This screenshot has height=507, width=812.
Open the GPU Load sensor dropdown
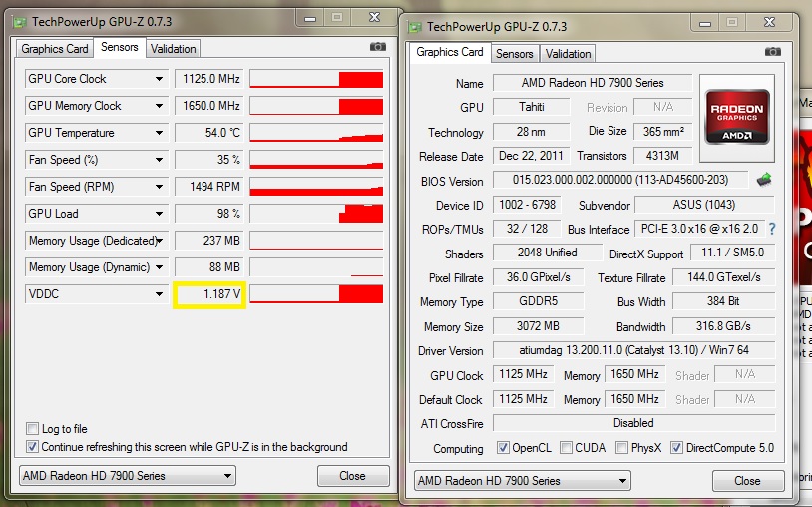(159, 214)
